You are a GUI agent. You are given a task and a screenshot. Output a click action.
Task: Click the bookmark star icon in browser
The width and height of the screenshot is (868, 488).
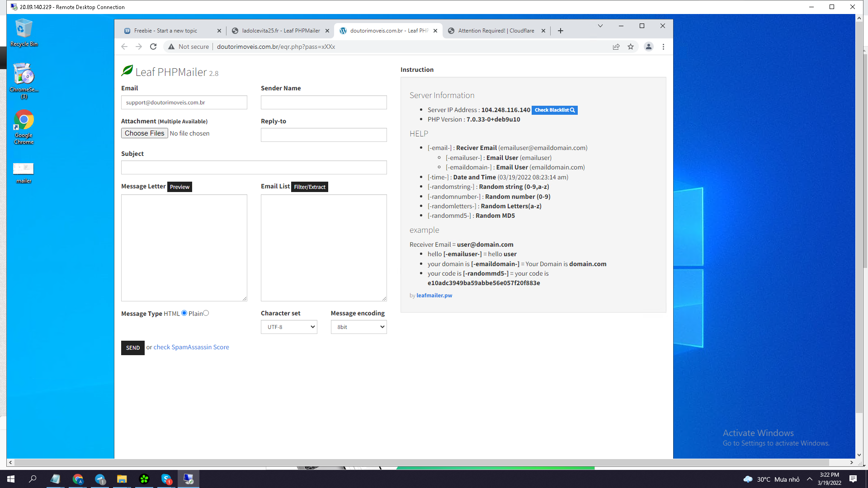tap(631, 47)
